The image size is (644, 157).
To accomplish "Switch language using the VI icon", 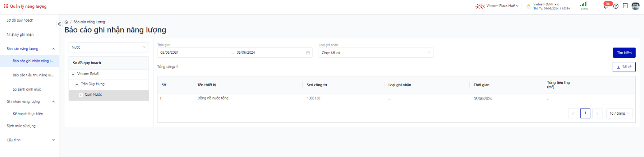I will coord(625,6).
